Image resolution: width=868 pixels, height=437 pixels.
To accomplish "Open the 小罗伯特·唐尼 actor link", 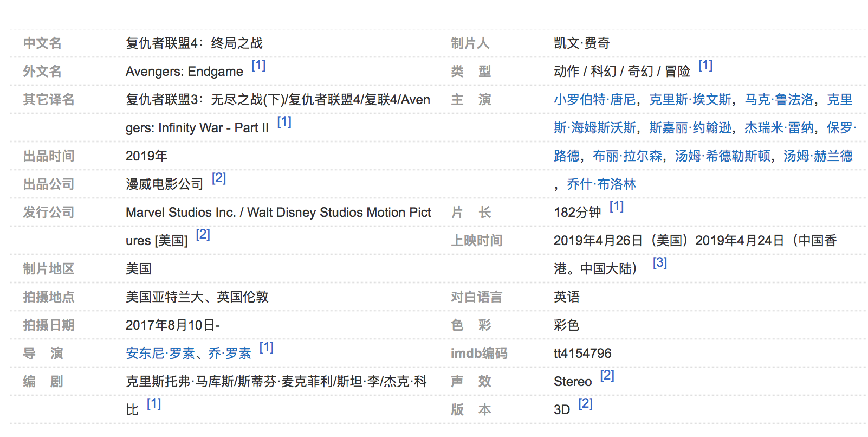I will coord(594,100).
